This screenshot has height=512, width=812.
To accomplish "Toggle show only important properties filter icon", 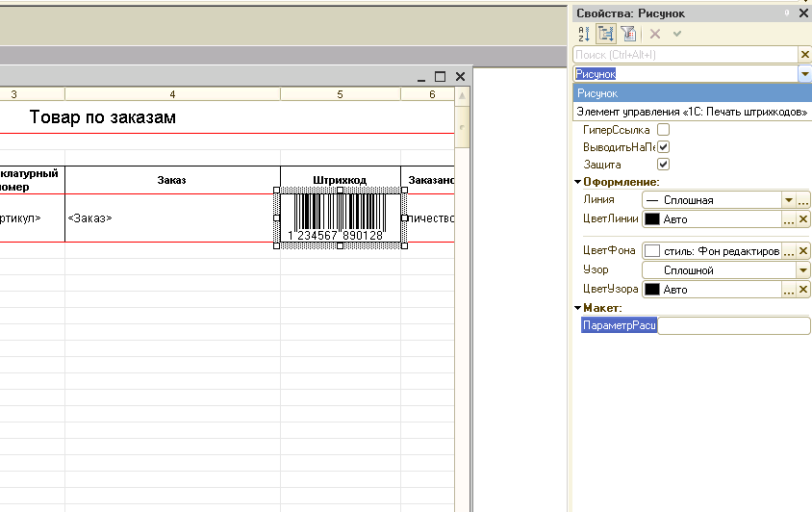I will point(628,35).
